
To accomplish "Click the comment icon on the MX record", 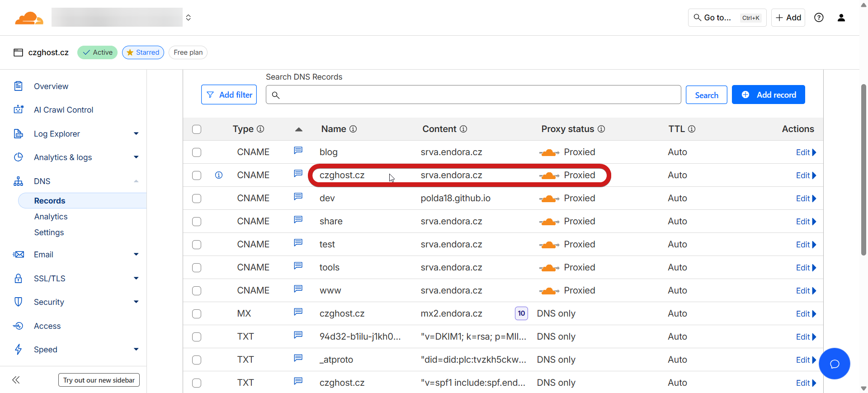I will [298, 312].
